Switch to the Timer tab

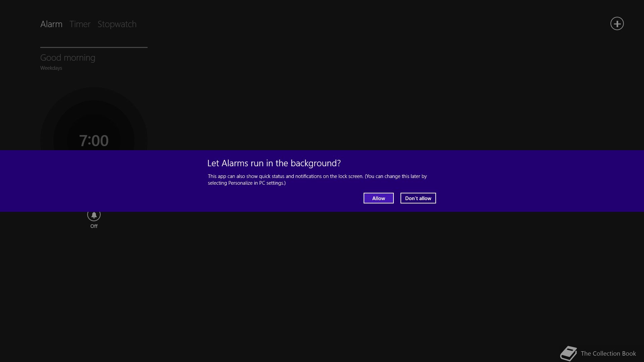[x=80, y=24]
